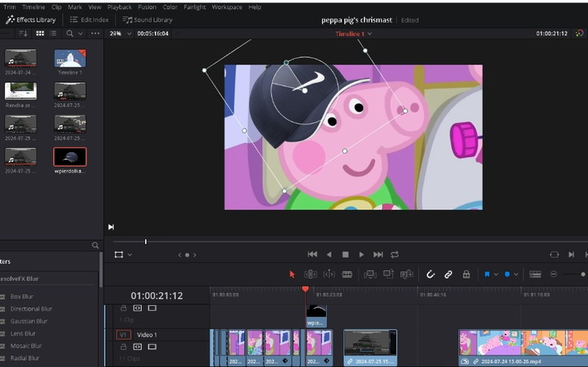588x367 pixels.
Task: Jump to the first frame
Action: coord(313,254)
